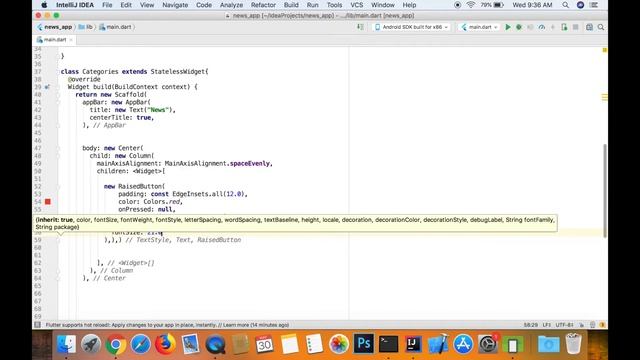The height and width of the screenshot is (360, 640).
Task: Open Photos app from the Dock
Action: click(339, 344)
